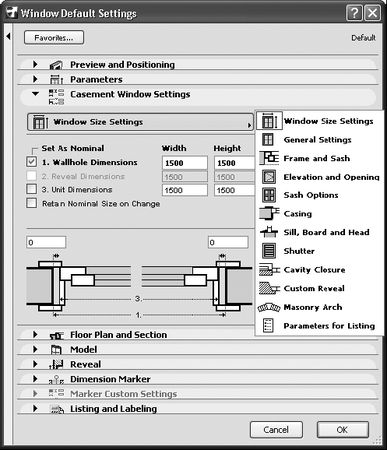The width and height of the screenshot is (387, 450).
Task: Click the dialog title bar app icon
Action: (12, 13)
